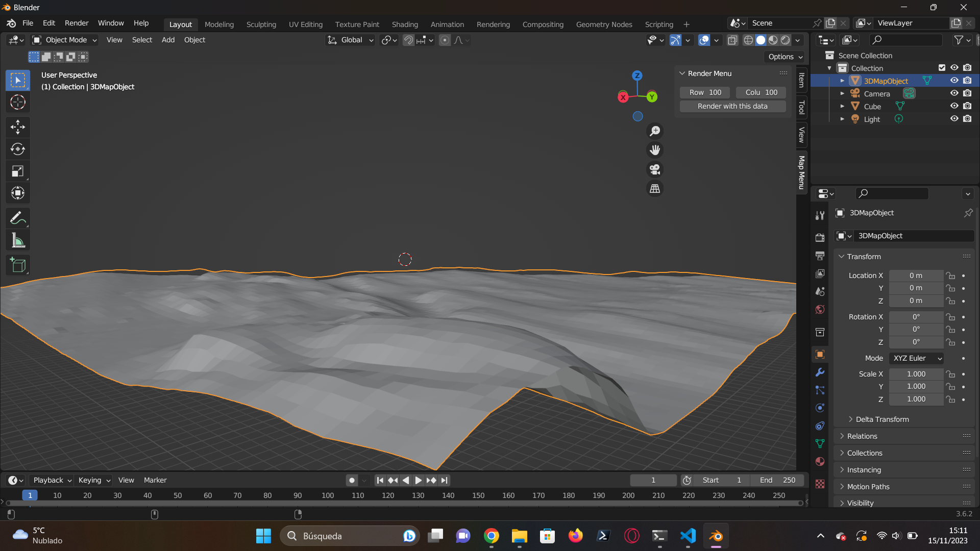Click the Scale X value field
The height and width of the screenshot is (551, 980).
(x=916, y=374)
